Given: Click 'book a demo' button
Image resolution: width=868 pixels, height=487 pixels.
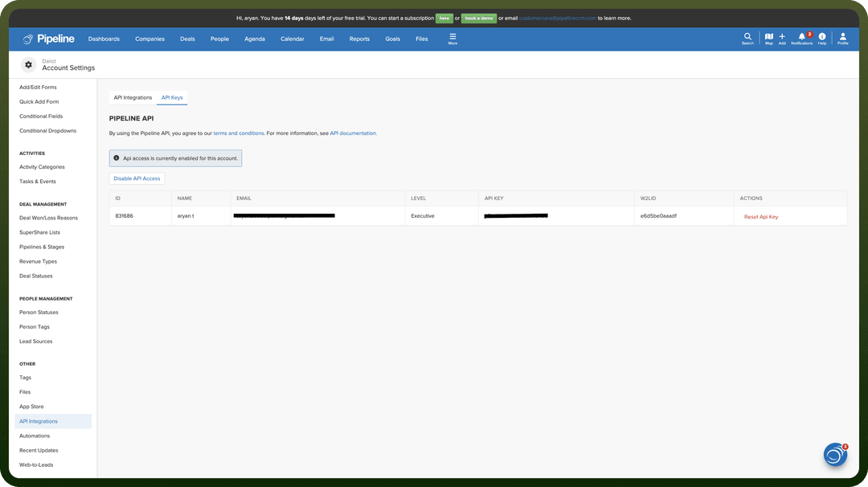Looking at the screenshot, I should tap(479, 18).
